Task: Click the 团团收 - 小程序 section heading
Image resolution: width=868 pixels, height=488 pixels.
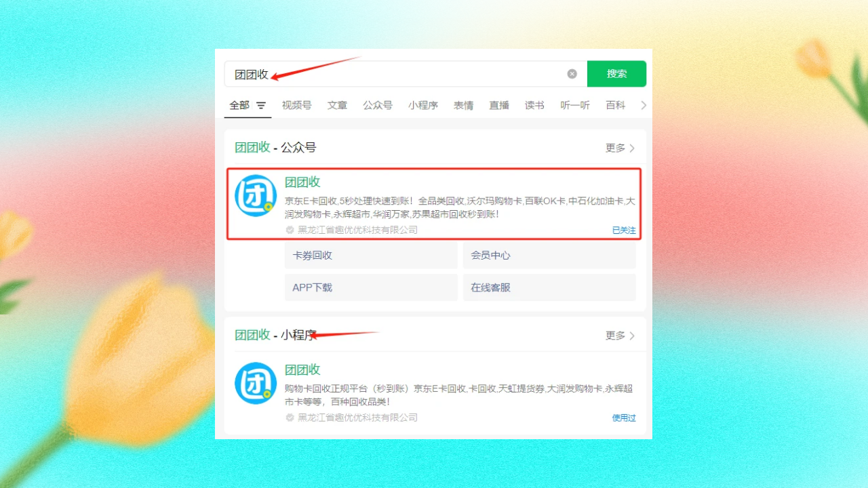Action: (x=275, y=335)
